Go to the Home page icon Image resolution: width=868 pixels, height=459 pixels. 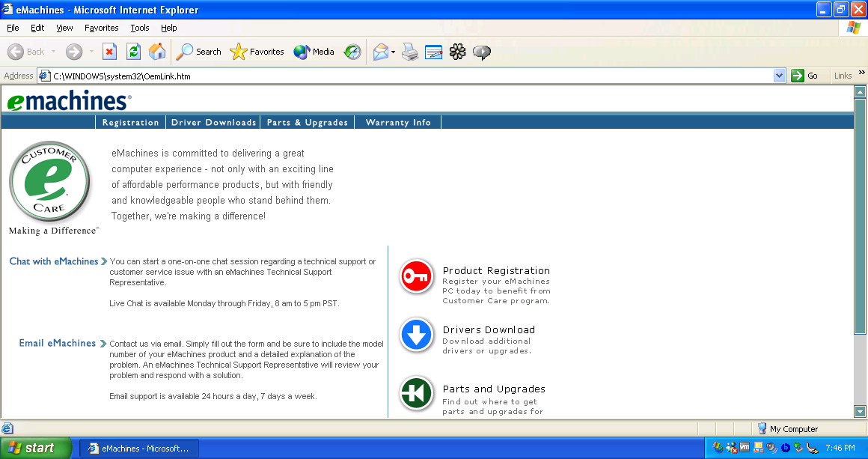click(x=157, y=52)
